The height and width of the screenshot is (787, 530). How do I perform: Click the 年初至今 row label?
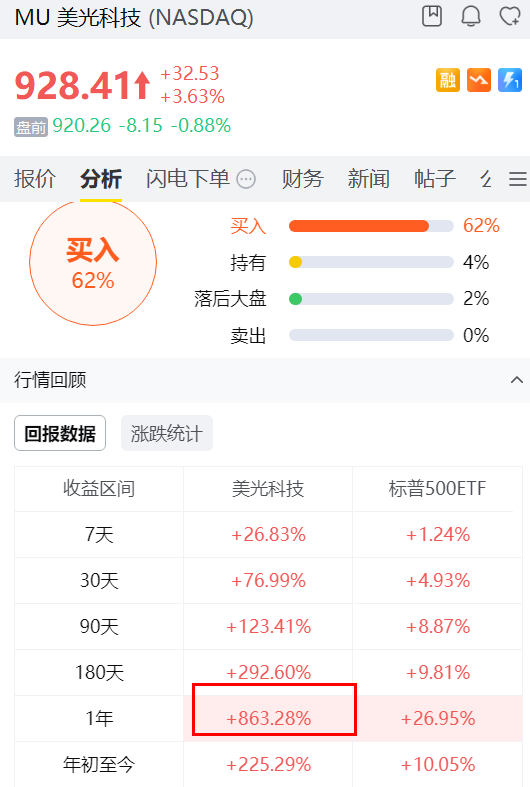coord(99,765)
